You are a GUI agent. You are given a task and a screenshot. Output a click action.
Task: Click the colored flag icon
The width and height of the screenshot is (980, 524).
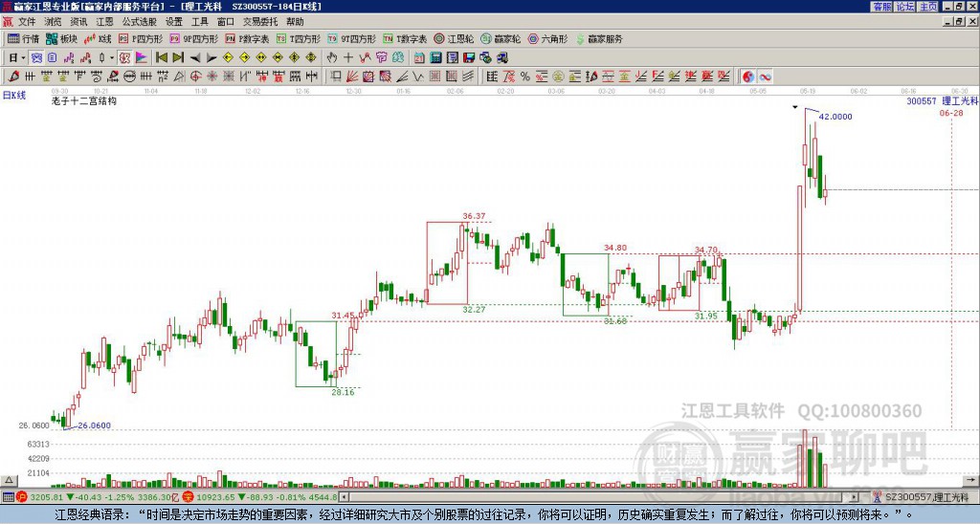point(142,58)
